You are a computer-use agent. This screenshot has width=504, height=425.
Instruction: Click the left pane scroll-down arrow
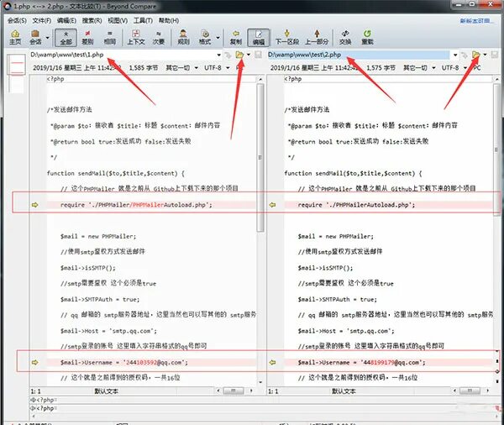click(x=260, y=382)
